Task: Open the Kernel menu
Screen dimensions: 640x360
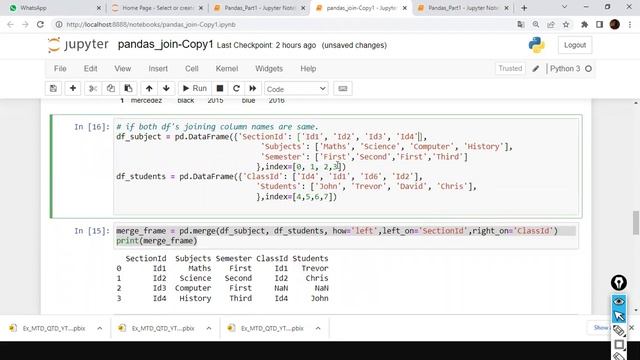Action: [x=227, y=69]
